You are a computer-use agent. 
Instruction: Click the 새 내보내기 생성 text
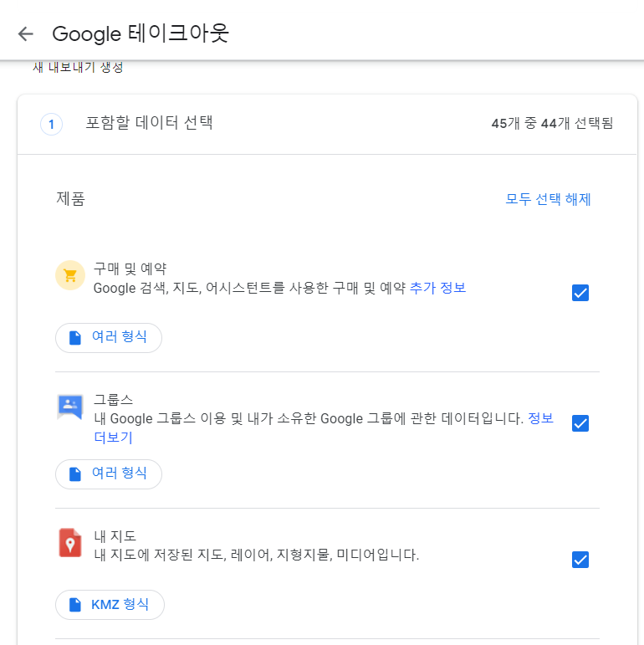pyautogui.click(x=78, y=67)
